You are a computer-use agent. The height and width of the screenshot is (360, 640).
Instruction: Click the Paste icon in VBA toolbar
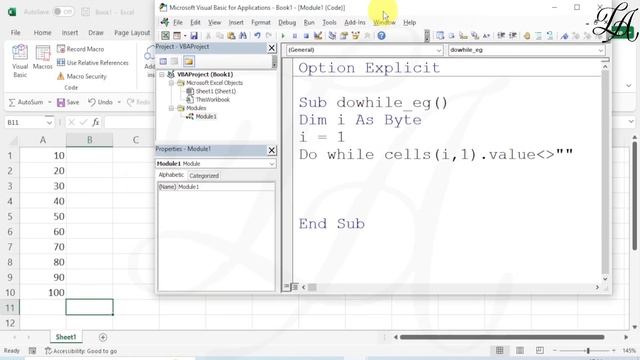231,36
